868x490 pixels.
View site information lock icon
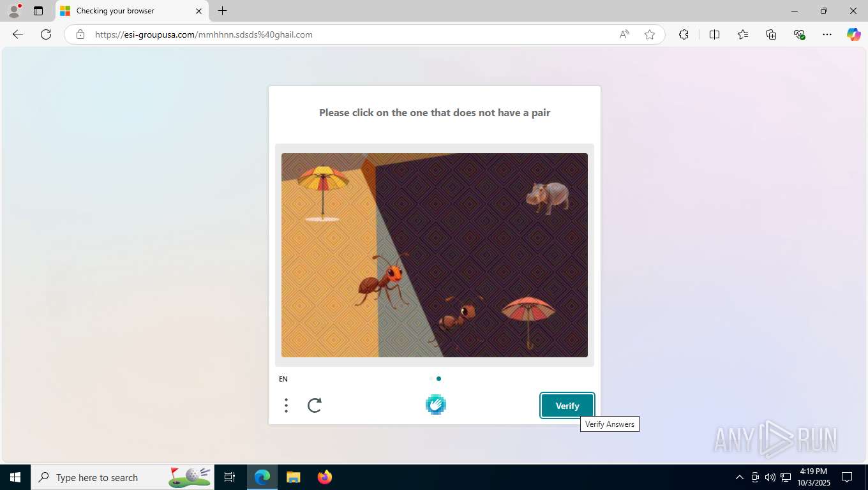coord(80,34)
